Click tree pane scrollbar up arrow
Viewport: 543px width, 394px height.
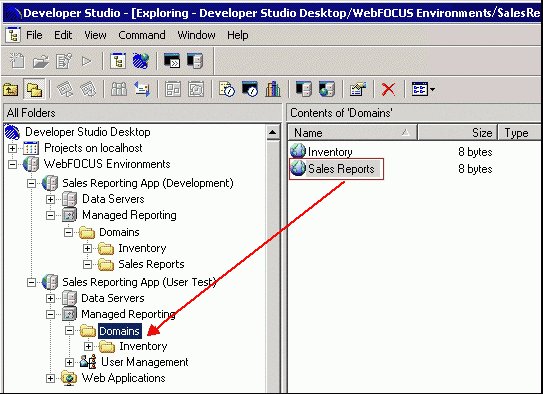click(x=273, y=132)
